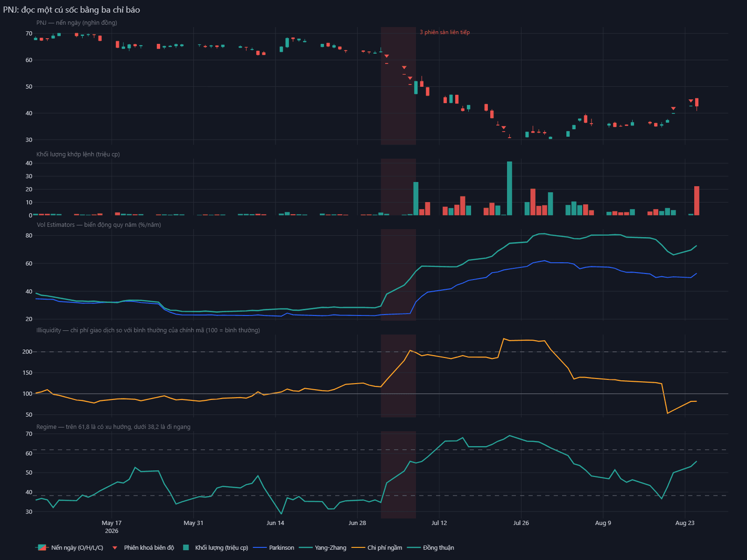747x560 pixels.
Task: Select the subplot title PNJ — nến ngày
Action: 77,22
